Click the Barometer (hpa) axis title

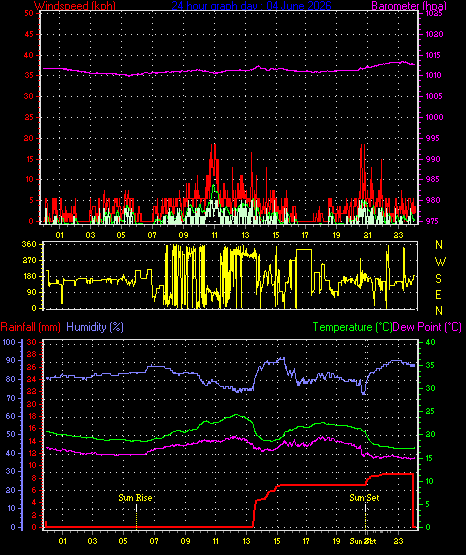pyautogui.click(x=409, y=6)
